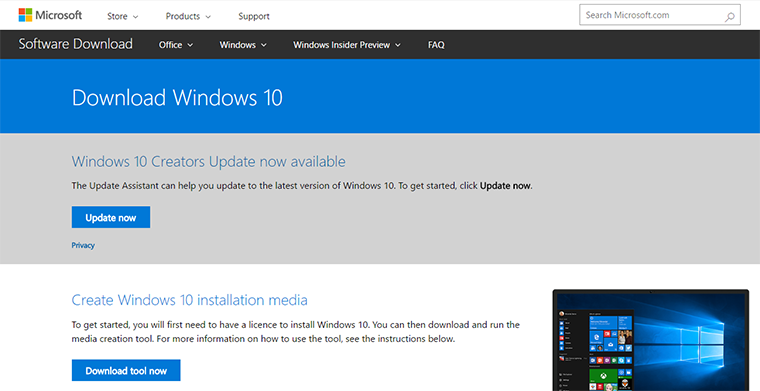Expand the Windows Insider Preview menu

pyautogui.click(x=347, y=45)
